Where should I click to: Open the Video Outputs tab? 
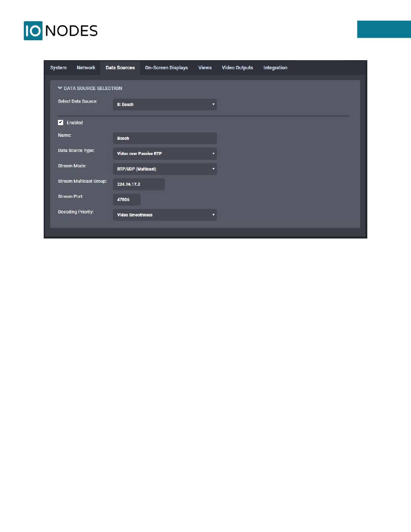coord(238,68)
